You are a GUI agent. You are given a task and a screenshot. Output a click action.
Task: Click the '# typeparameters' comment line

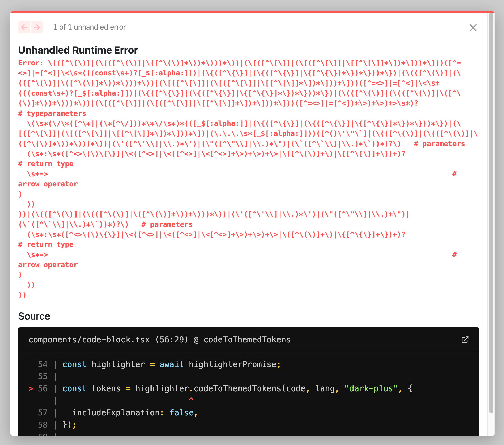pyautogui.click(x=52, y=114)
